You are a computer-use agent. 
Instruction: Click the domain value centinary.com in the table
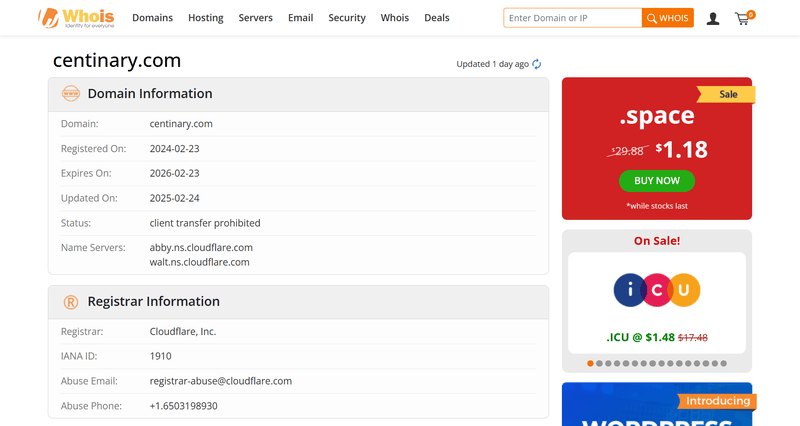point(181,124)
